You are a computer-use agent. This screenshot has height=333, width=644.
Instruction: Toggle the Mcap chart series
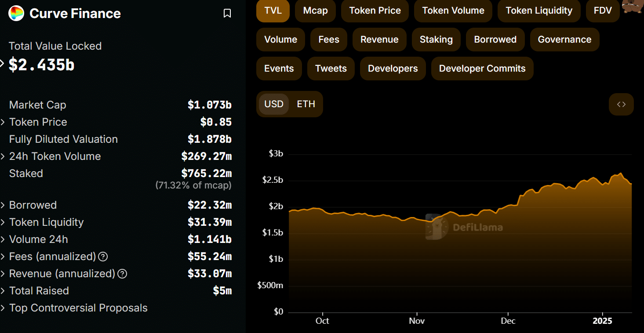click(315, 11)
